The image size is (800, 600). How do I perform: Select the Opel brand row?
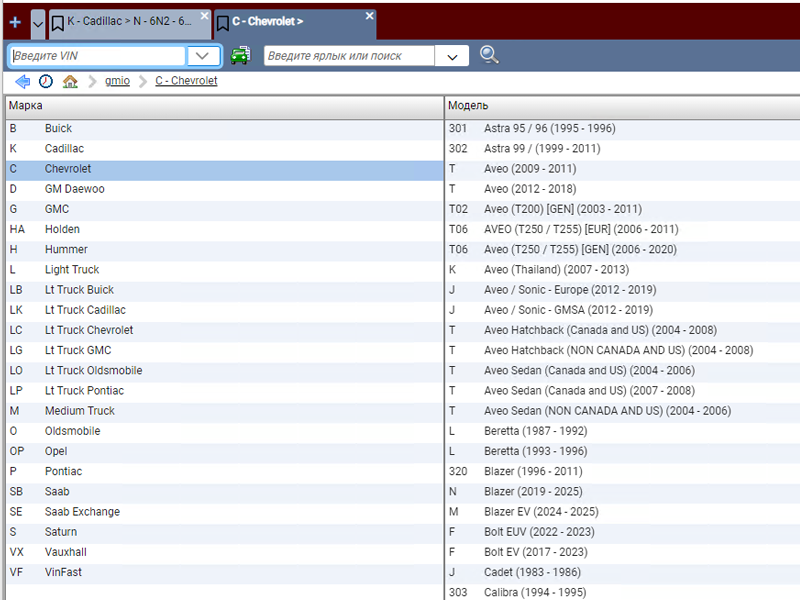coord(224,451)
